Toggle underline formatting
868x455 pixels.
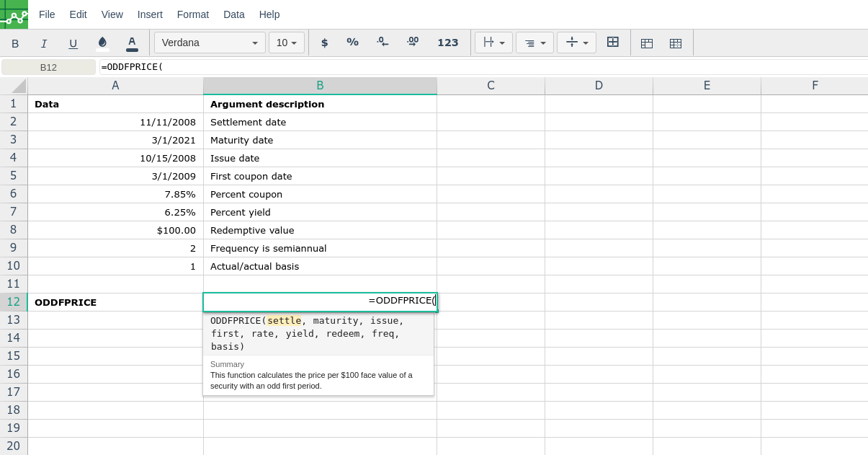(x=73, y=43)
